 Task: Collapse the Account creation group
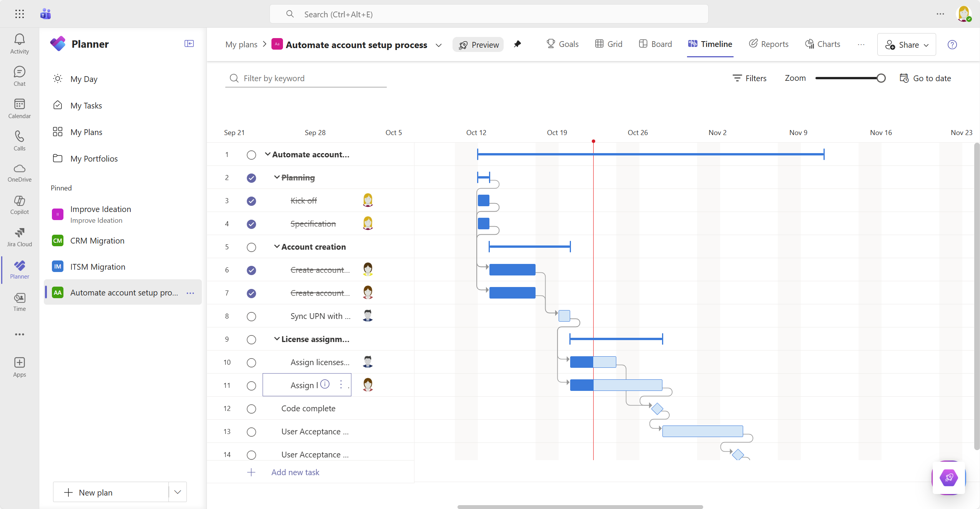tap(276, 247)
